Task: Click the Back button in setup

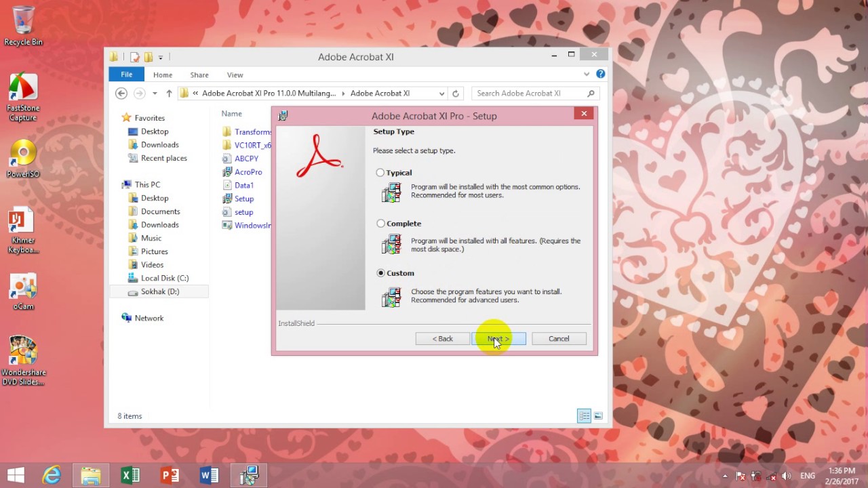Action: pyautogui.click(x=443, y=339)
